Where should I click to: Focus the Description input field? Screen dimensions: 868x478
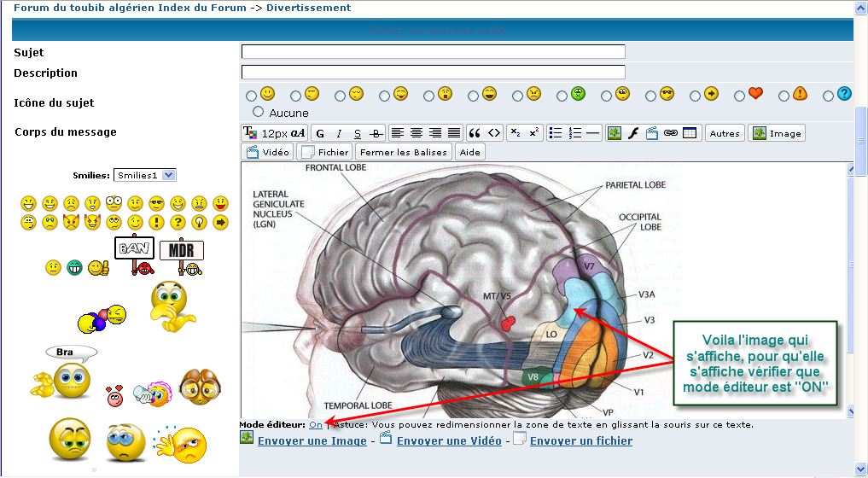434,72
